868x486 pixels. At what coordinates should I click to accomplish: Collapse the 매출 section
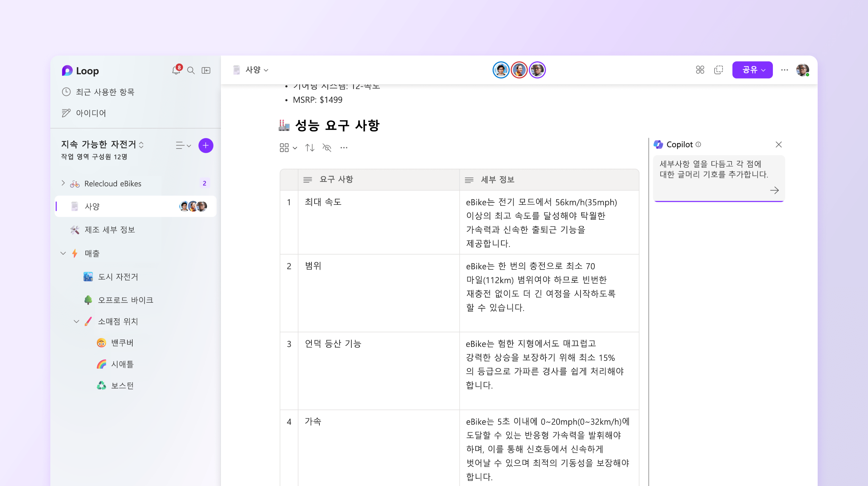coord(63,253)
